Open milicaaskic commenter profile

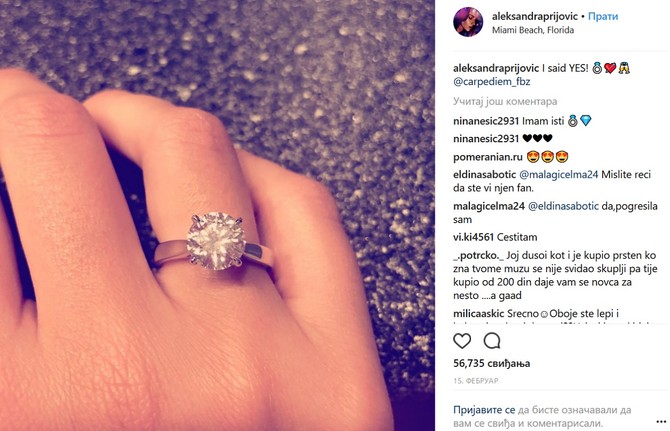click(x=479, y=314)
